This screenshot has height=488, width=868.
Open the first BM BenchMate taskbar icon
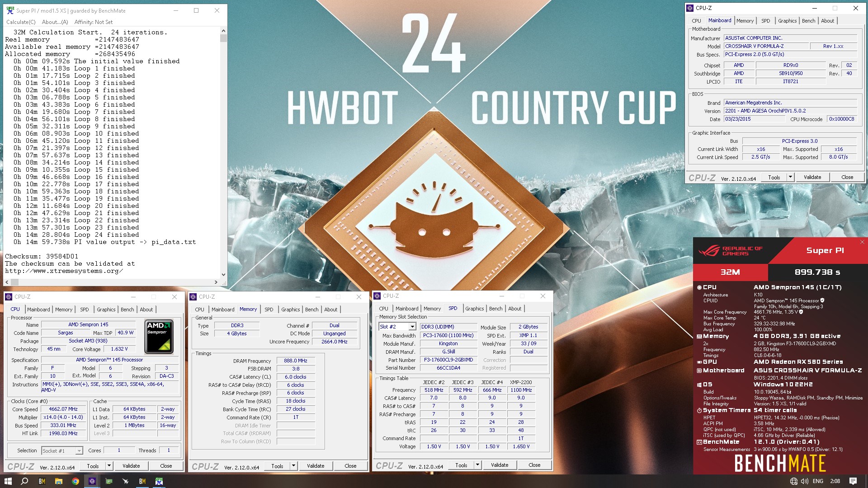click(42, 481)
